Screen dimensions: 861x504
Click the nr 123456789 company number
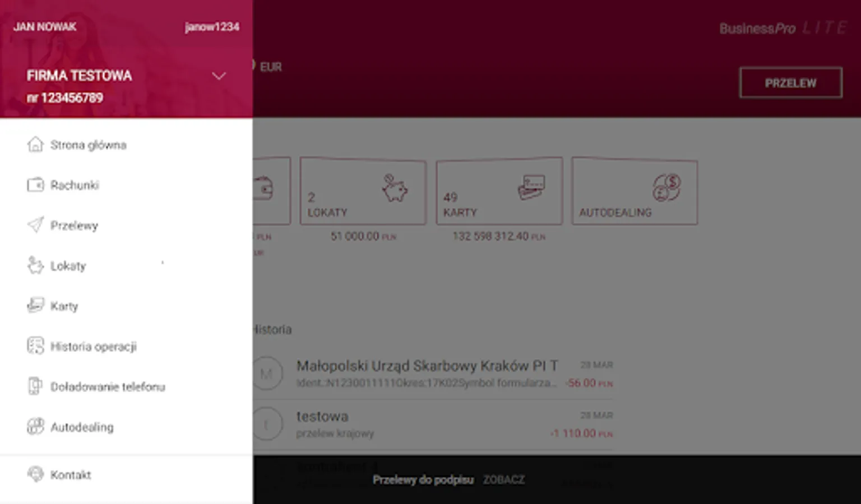pyautogui.click(x=65, y=98)
